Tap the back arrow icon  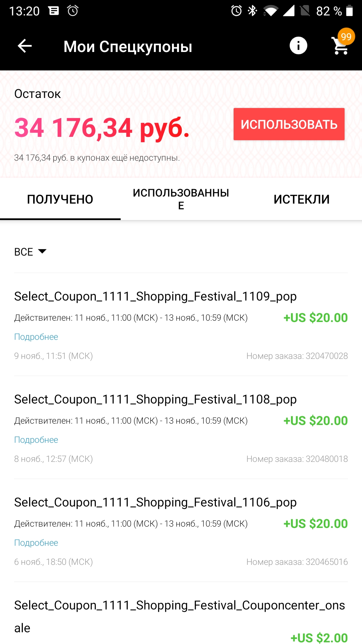pyautogui.click(x=25, y=46)
